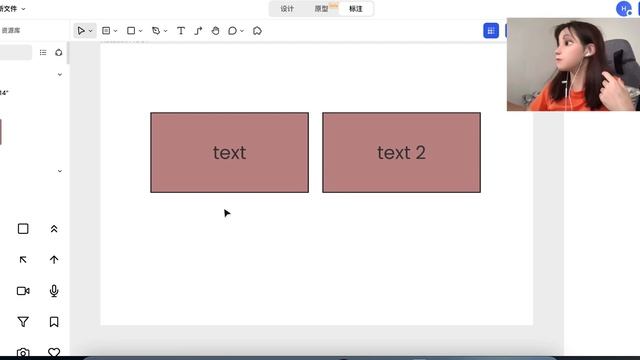
Task: Switch to the 设计 tab
Action: click(287, 9)
